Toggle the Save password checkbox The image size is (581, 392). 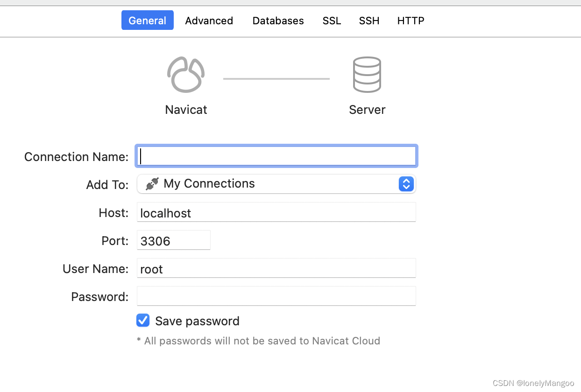[x=143, y=321]
